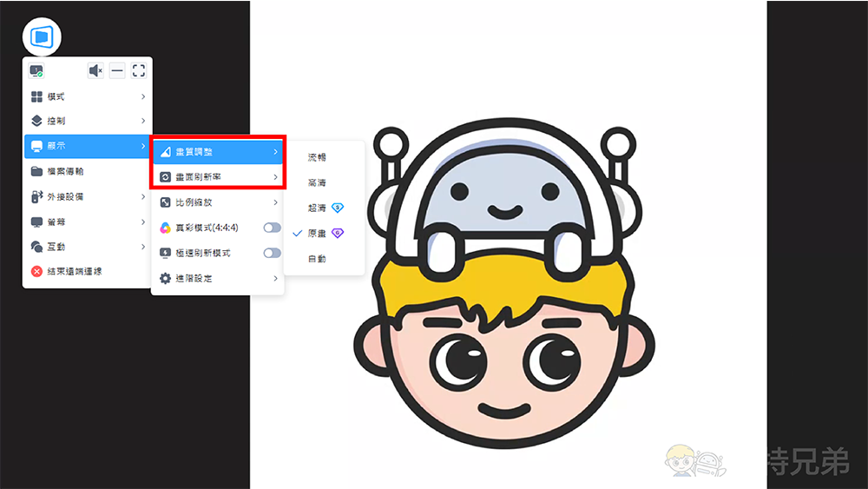Click the 互動 chat bubbles icon
868x489 pixels.
tap(37, 247)
